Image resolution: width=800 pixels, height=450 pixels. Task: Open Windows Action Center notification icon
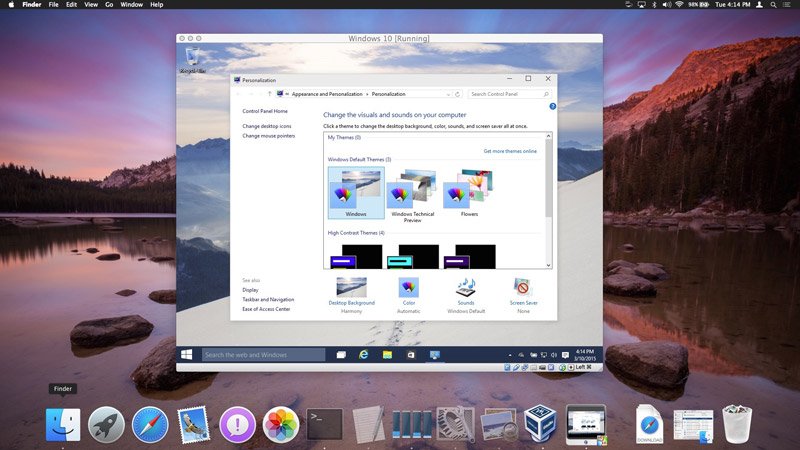pyautogui.click(x=565, y=355)
